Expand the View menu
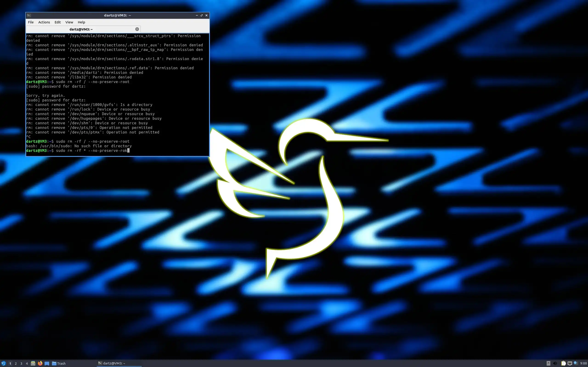Image resolution: width=588 pixels, height=367 pixels. [x=69, y=22]
